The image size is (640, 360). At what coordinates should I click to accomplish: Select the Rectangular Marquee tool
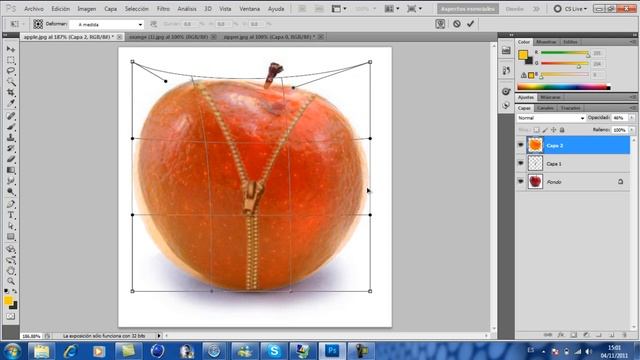click(11, 60)
